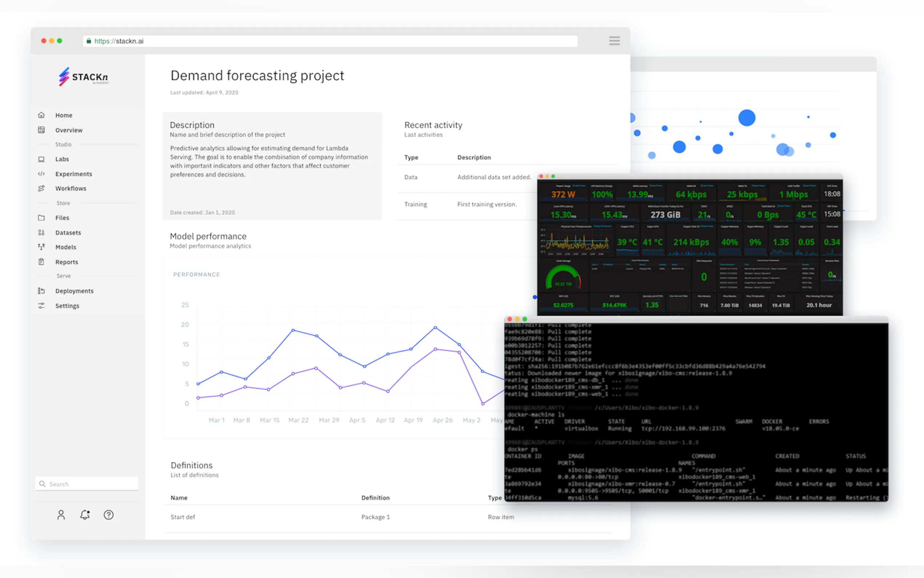Viewport: 924px width, 578px height.
Task: Click the Datasets icon
Action: pyautogui.click(x=41, y=233)
